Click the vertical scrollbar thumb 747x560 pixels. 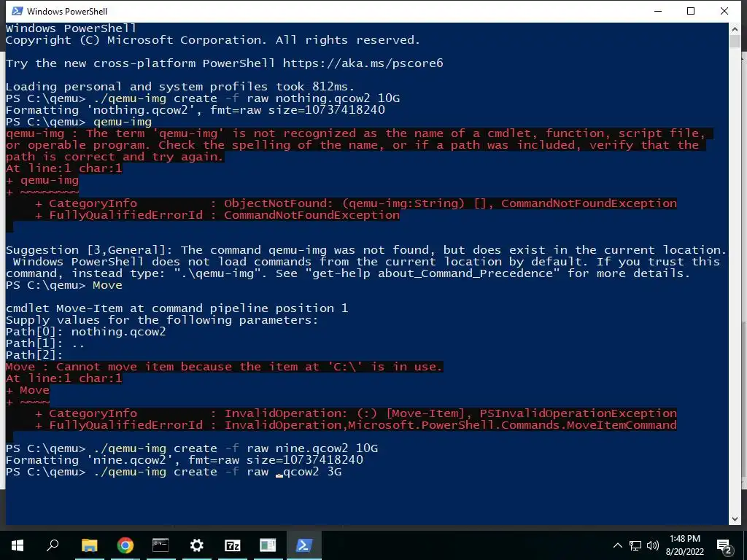click(735, 42)
